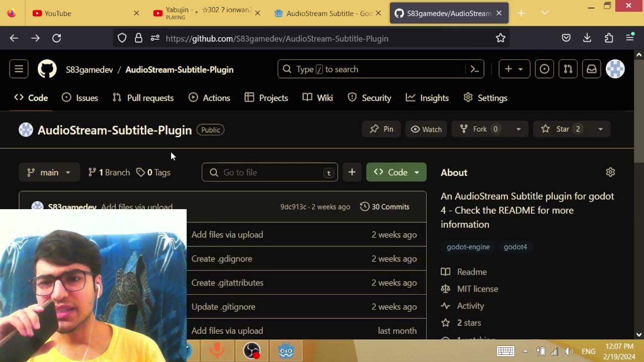Screen dimensions: 644x362
Task: Open the Issues repository tab
Action: [80, 98]
